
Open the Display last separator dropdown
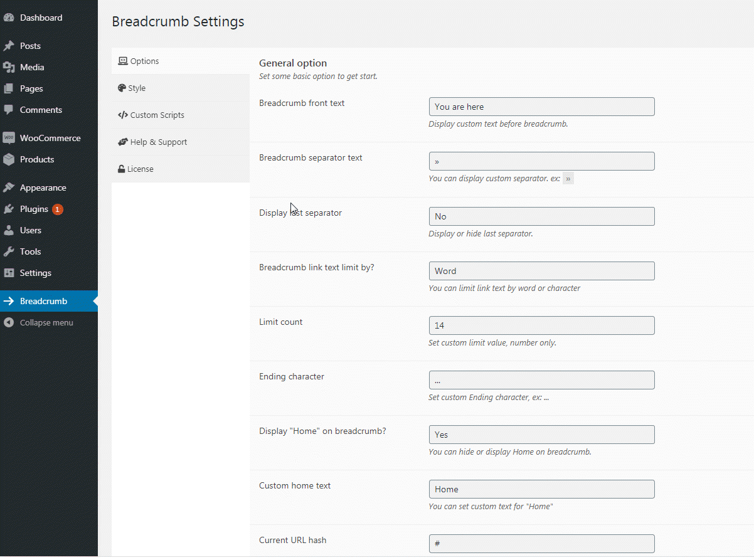(x=541, y=216)
